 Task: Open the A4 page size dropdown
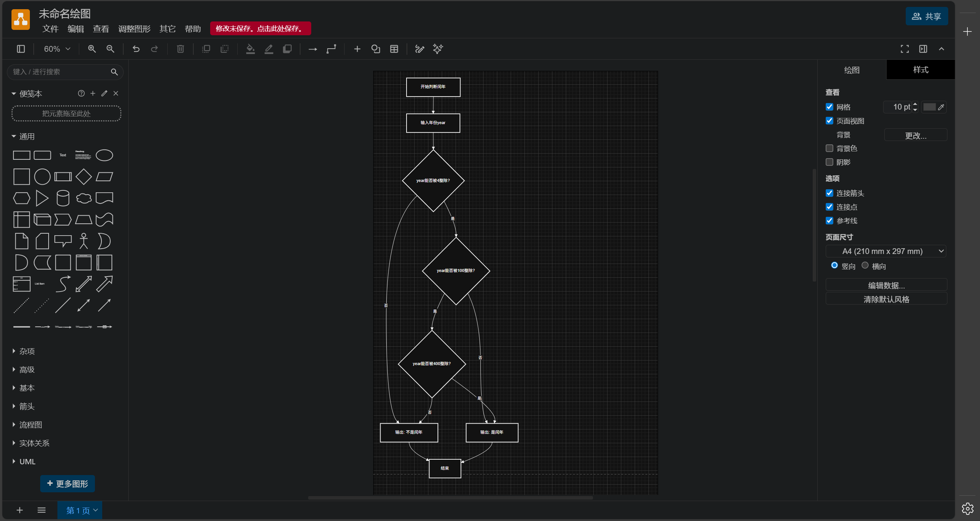(x=886, y=251)
